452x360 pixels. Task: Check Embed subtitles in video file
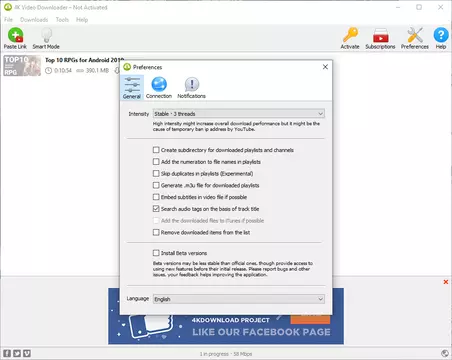click(156, 197)
